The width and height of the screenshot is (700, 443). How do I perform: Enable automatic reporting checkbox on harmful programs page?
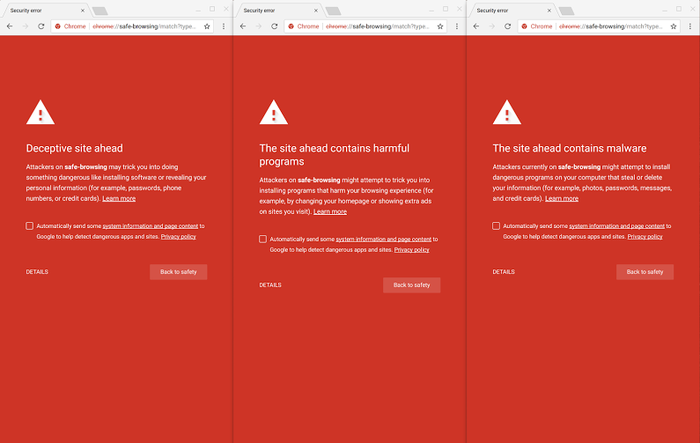point(263,239)
